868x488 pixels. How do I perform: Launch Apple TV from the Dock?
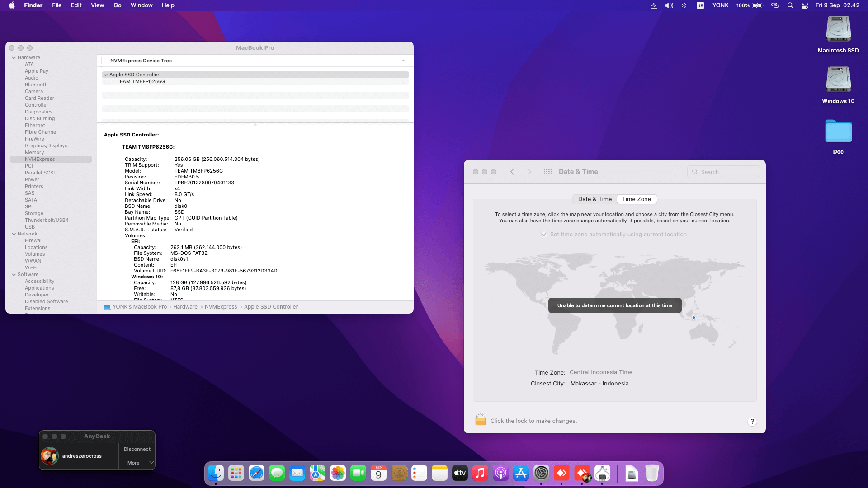coord(460,473)
